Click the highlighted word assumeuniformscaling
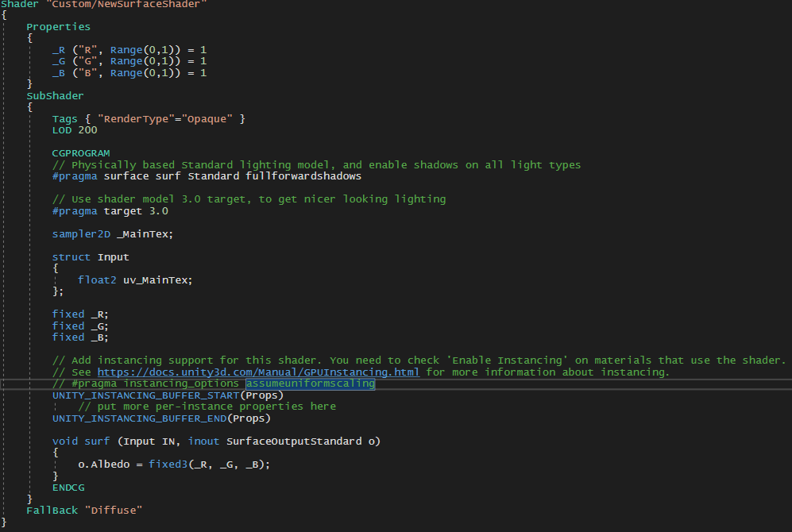The height and width of the screenshot is (532, 792). (x=310, y=384)
